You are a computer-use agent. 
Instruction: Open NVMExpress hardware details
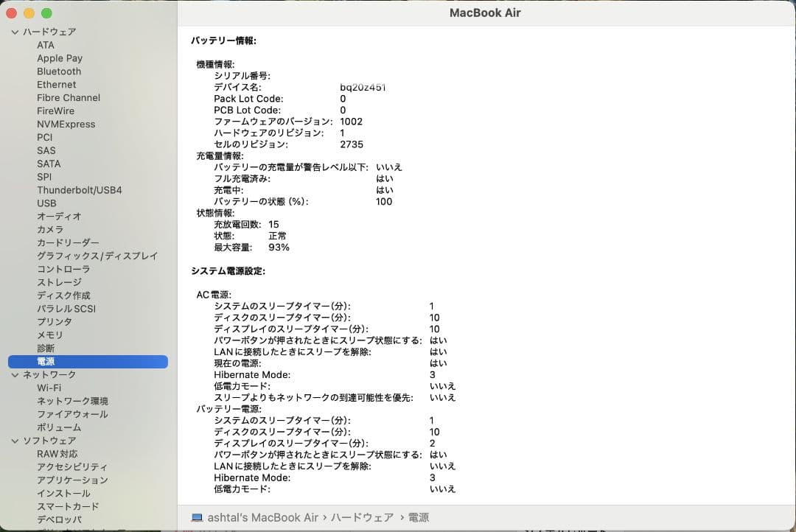tap(66, 124)
